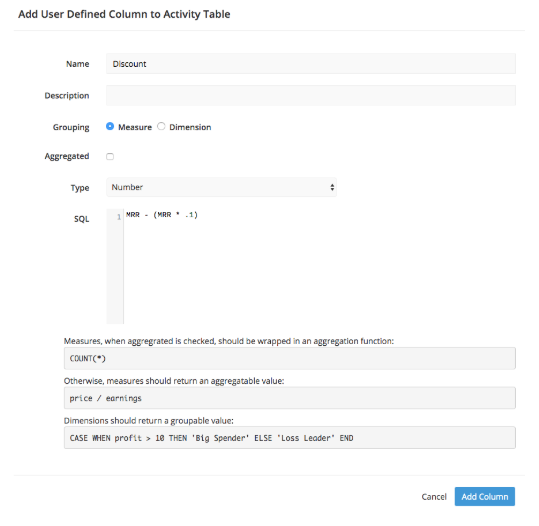Tick the Aggregated checkbox
This screenshot has width=539, height=526.
pos(110,156)
